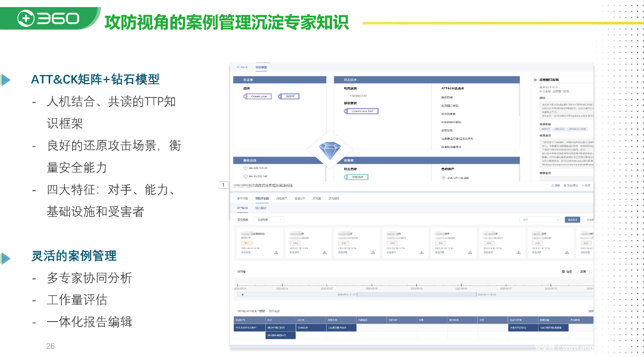Open the 告警列表 dropdown

click(269, 220)
